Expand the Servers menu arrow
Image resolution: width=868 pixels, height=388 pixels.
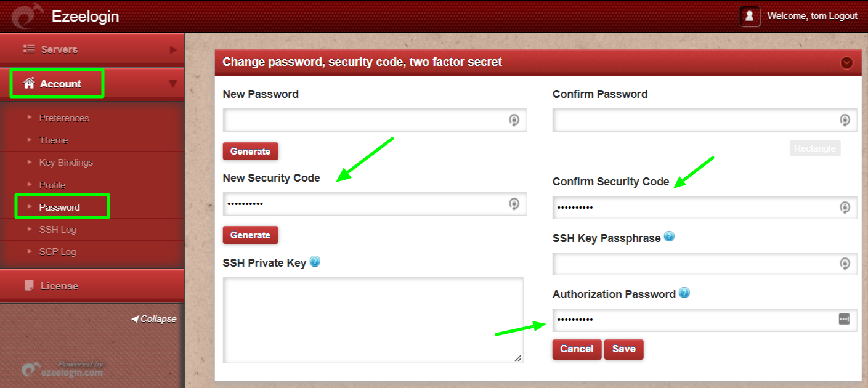173,49
